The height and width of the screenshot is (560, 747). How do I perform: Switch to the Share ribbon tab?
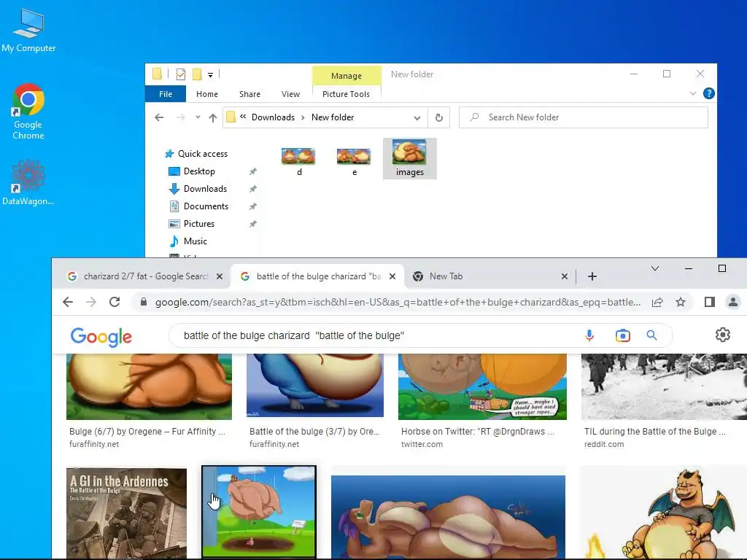tap(249, 94)
